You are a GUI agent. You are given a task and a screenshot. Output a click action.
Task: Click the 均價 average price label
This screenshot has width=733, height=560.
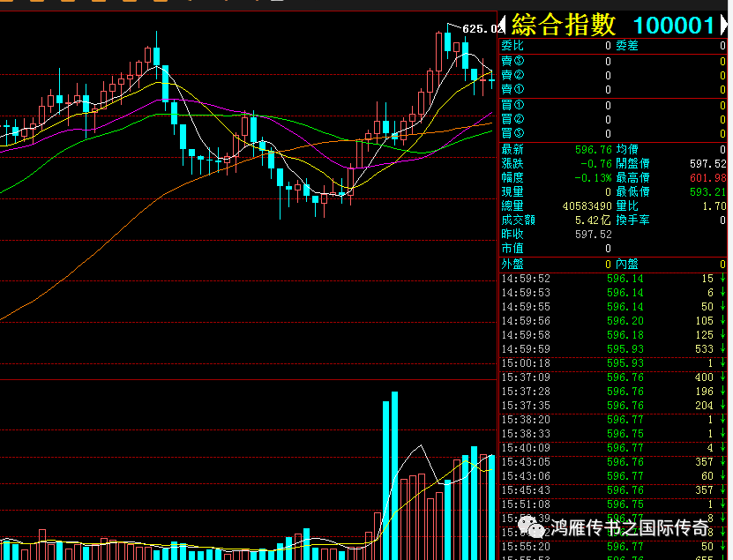[627, 150]
